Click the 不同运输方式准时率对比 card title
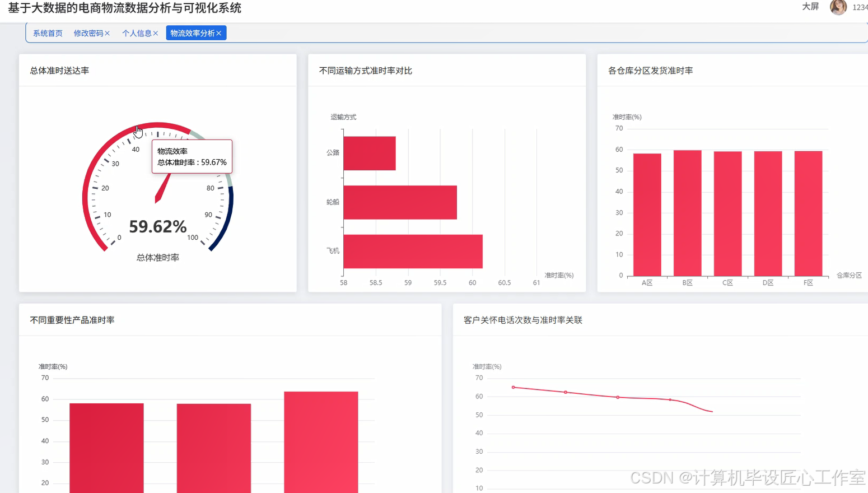 [x=366, y=71]
